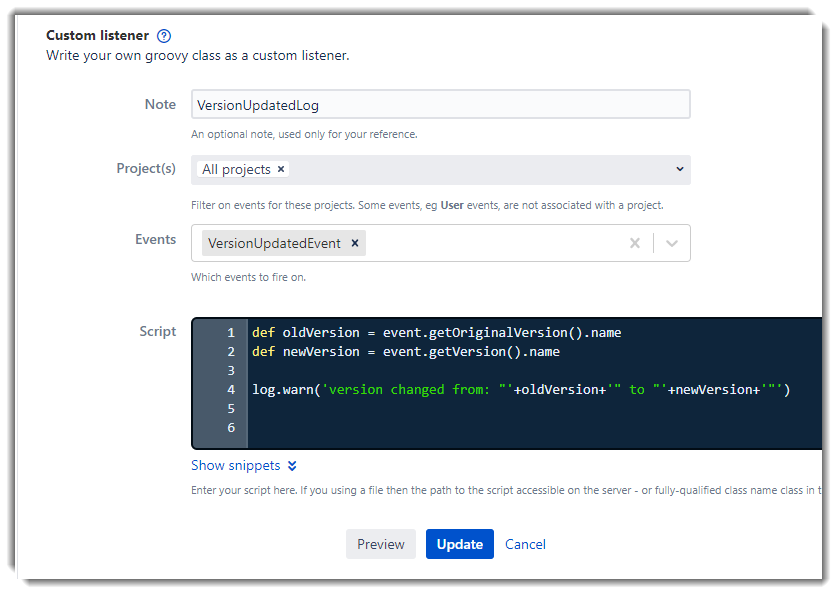
Task: Click the Events field label
Action: (x=155, y=239)
